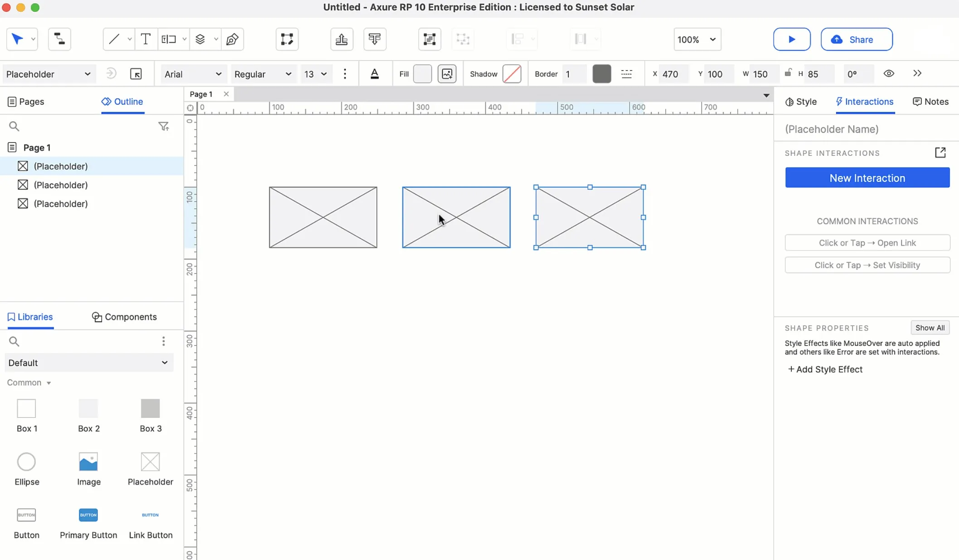Click the X position input field
The width and height of the screenshot is (959, 560).
point(673,74)
